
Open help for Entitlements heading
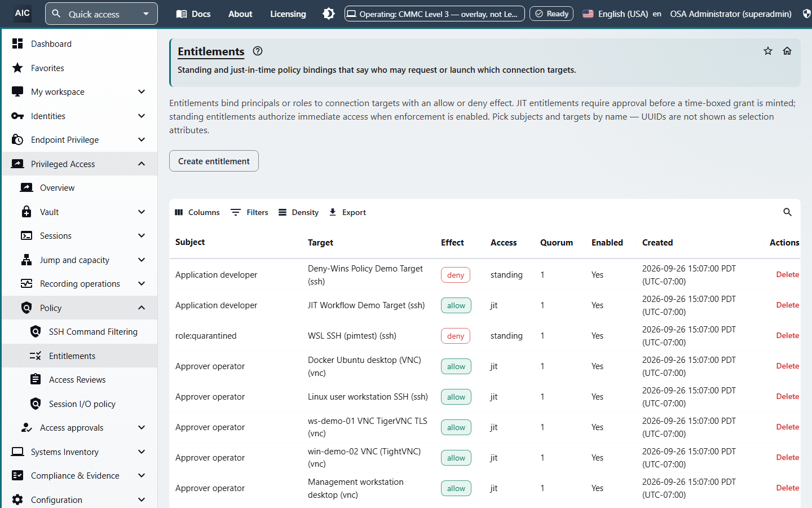[258, 51]
